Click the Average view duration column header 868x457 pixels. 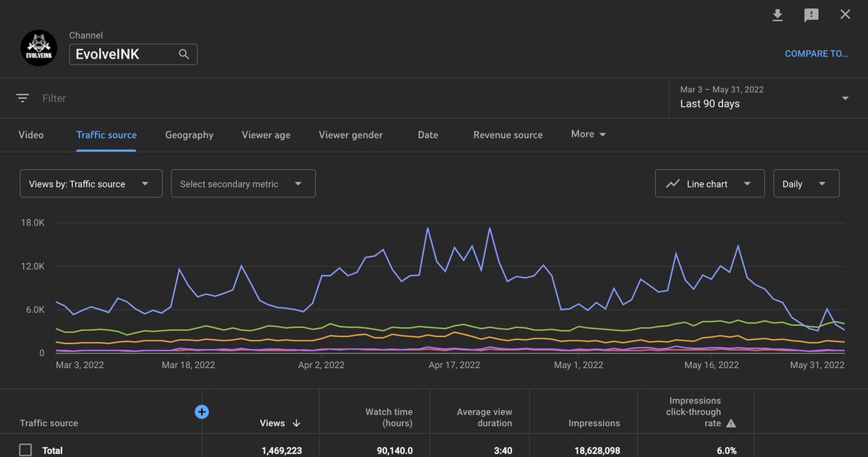pyautogui.click(x=485, y=417)
